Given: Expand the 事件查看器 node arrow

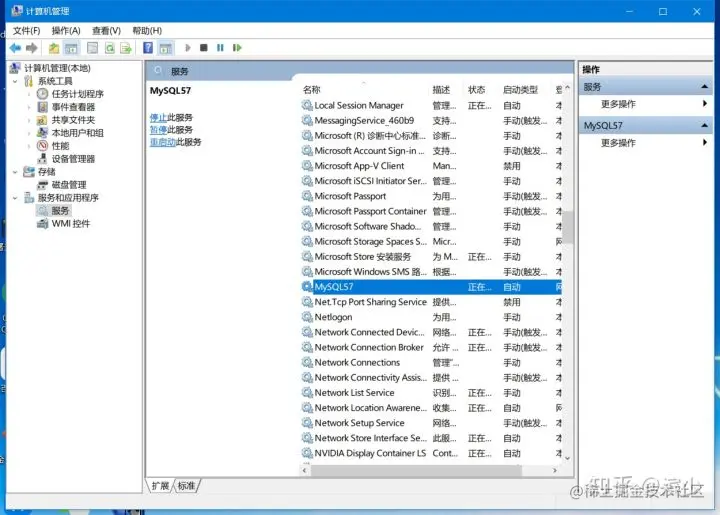Looking at the screenshot, I should click(29, 107).
